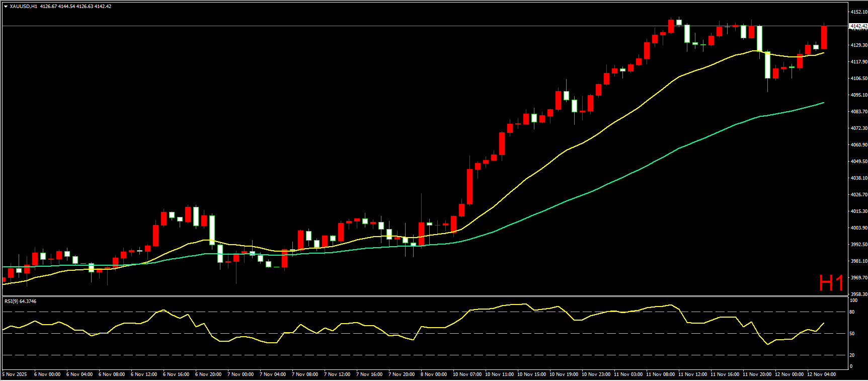868x381 pixels.
Task: Click the right end of the RSI line
Action: click(x=823, y=323)
